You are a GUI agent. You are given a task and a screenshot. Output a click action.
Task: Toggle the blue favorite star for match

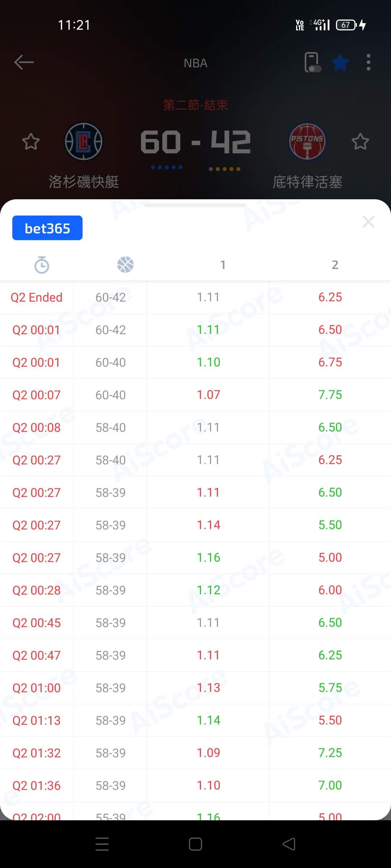tap(340, 63)
